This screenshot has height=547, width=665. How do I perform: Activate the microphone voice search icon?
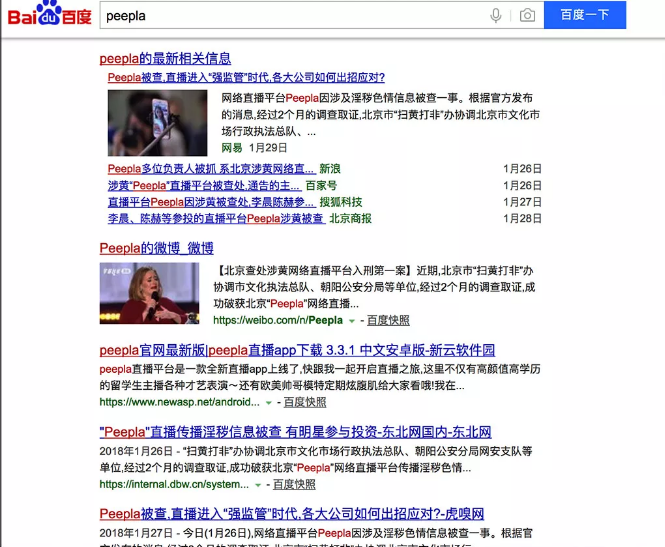coord(495,16)
